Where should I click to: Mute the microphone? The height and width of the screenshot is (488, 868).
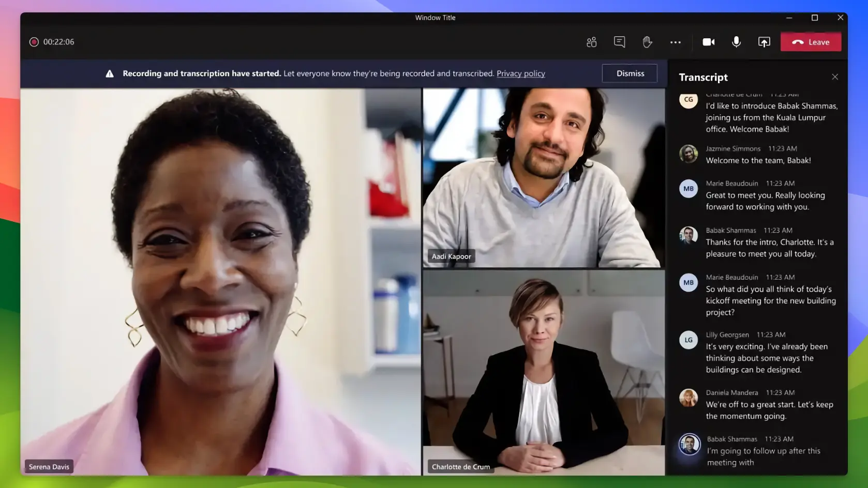(736, 42)
